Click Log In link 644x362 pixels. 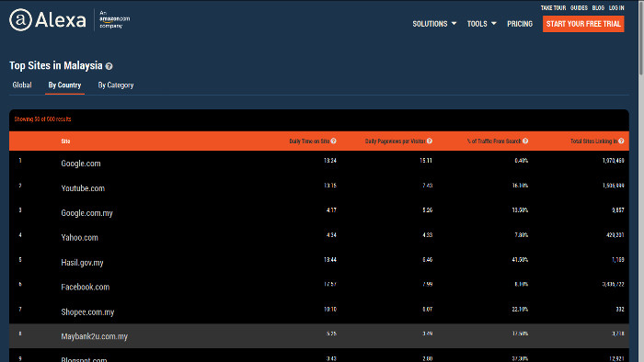click(616, 7)
